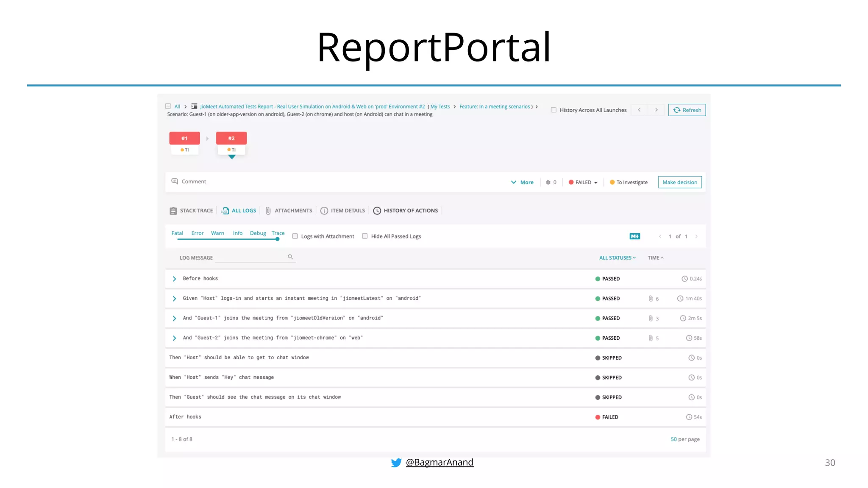Enable Logs with Attachment checkbox

coord(295,236)
